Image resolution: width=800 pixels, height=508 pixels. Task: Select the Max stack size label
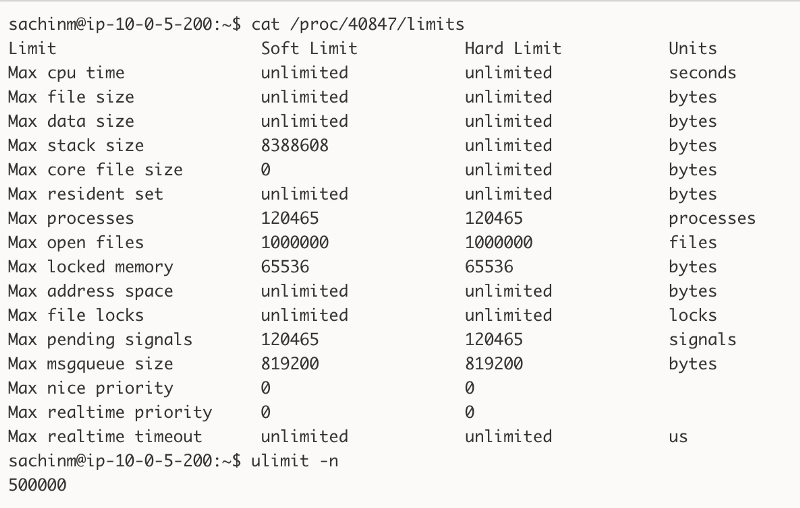point(76,145)
